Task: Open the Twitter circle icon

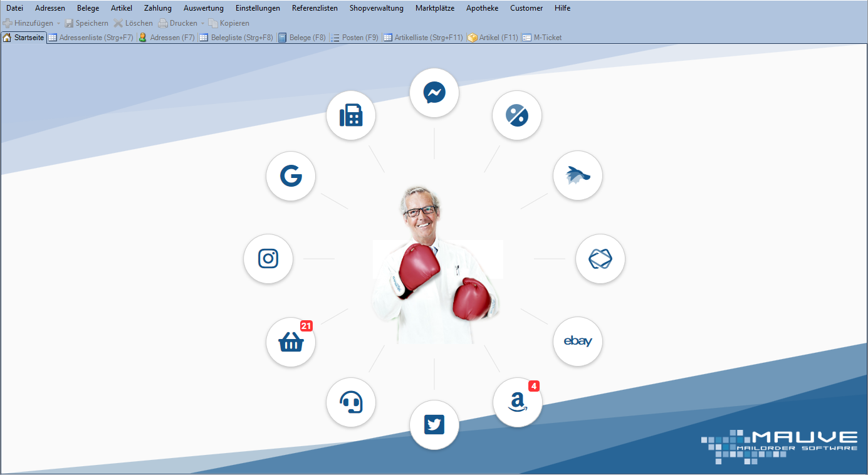Action: point(434,425)
